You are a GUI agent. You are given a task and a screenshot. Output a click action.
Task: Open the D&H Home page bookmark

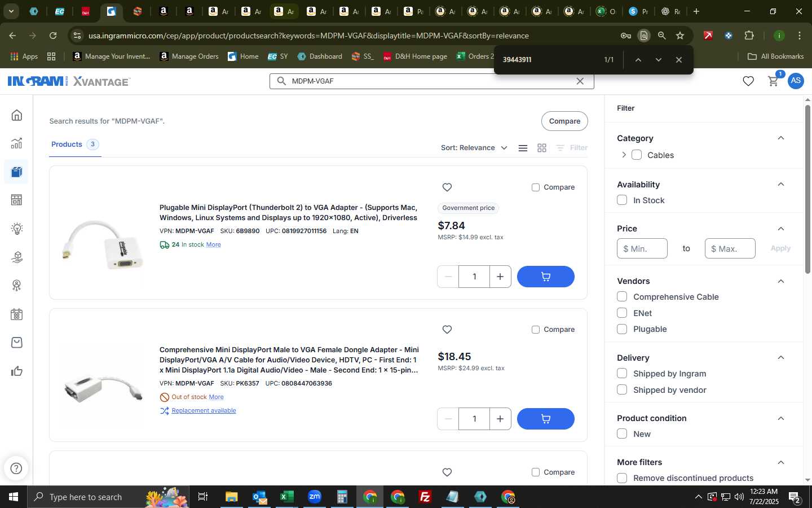coord(415,56)
